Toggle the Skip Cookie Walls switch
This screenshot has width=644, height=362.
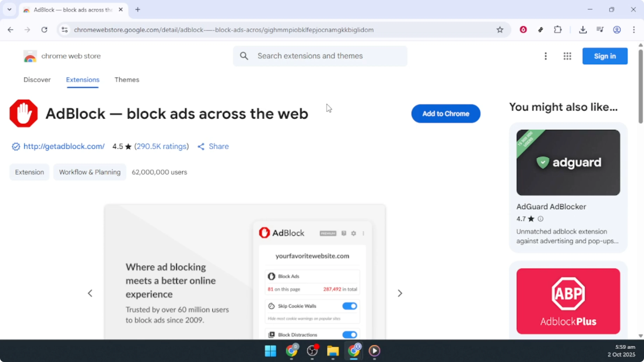pos(349,306)
